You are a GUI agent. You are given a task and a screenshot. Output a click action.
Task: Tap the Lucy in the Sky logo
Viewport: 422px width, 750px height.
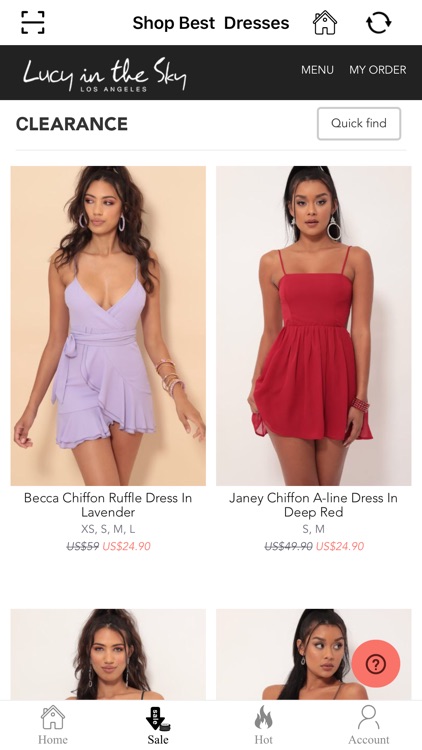(104, 74)
